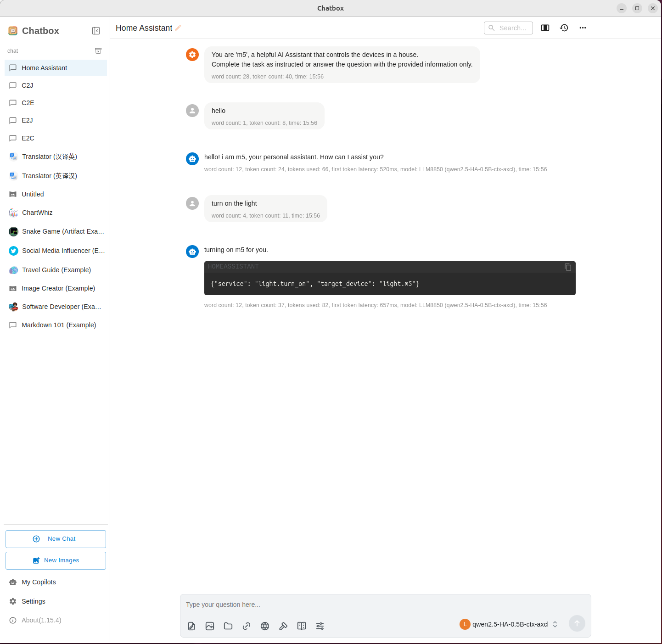Edit the Home Assistant chat title
The image size is (662, 644).
click(x=178, y=28)
